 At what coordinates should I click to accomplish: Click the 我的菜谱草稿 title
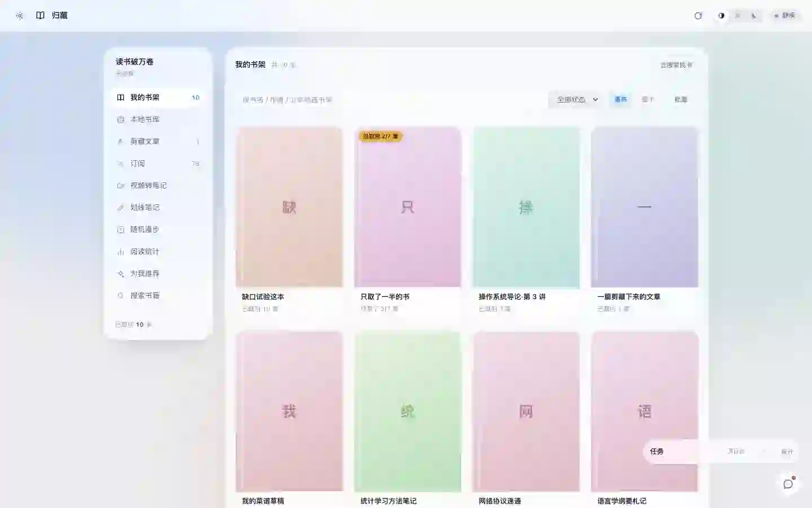pos(263,501)
